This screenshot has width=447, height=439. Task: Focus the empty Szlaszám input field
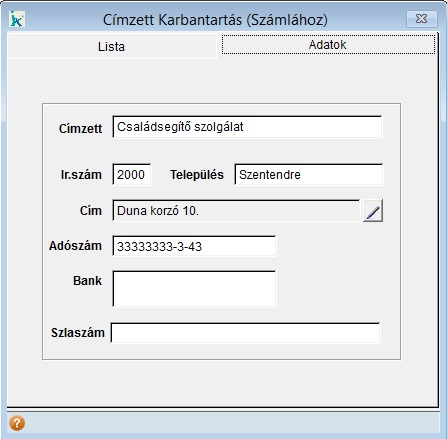tap(245, 333)
